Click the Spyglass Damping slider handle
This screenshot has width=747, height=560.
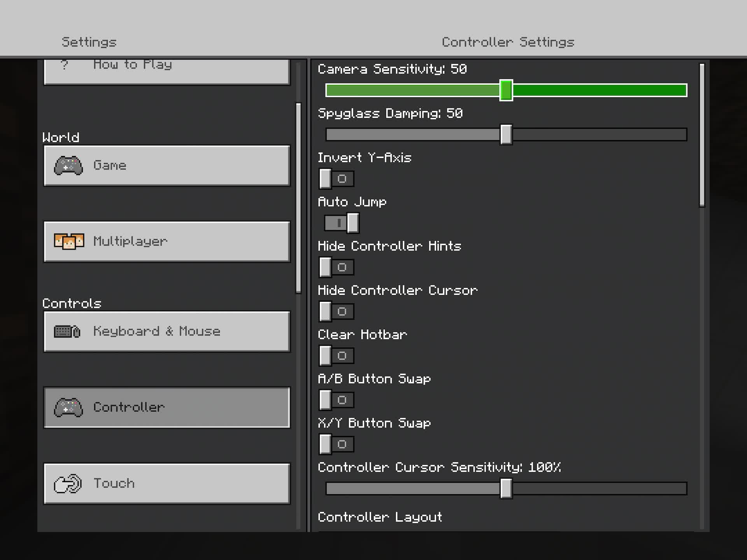[x=506, y=135]
